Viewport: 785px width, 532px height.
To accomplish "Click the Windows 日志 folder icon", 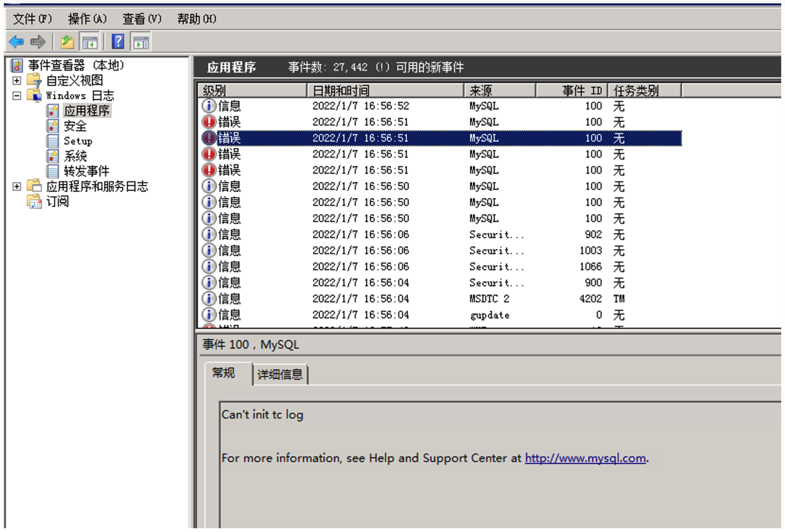I will pyautogui.click(x=34, y=95).
